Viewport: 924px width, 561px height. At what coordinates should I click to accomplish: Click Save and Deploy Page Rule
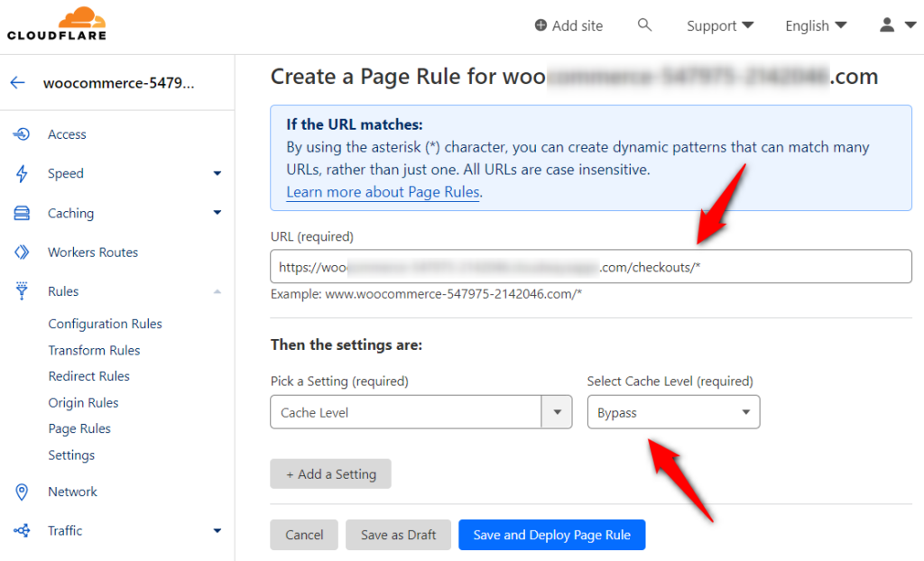click(551, 534)
